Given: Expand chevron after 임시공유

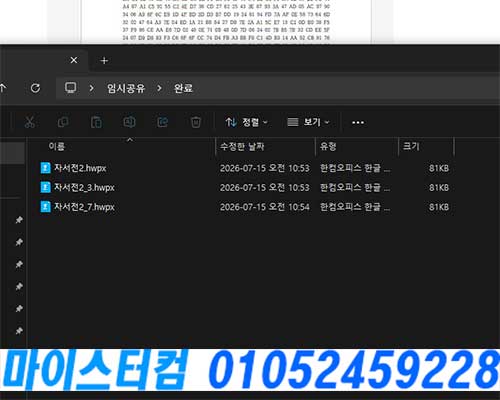Looking at the screenshot, I should (x=159, y=88).
